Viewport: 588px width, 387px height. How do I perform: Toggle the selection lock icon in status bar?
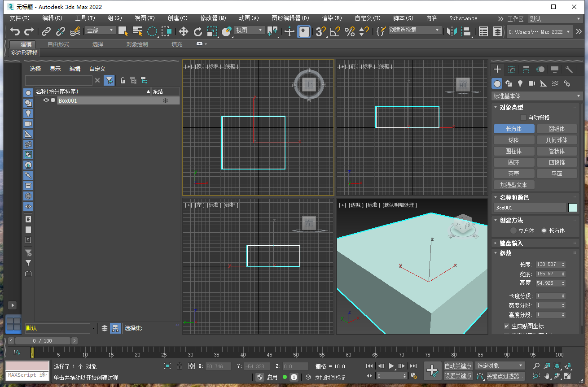[180, 366]
